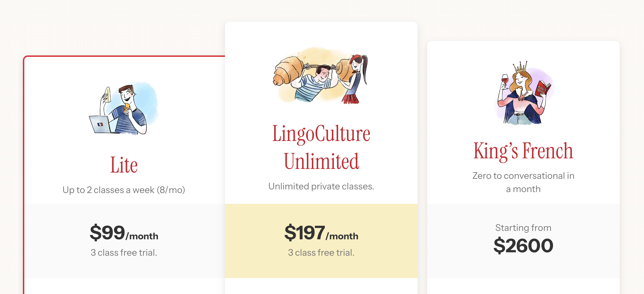The image size is (644, 294).
Task: Click the laptop with French flag sticker
Action: pos(100,124)
